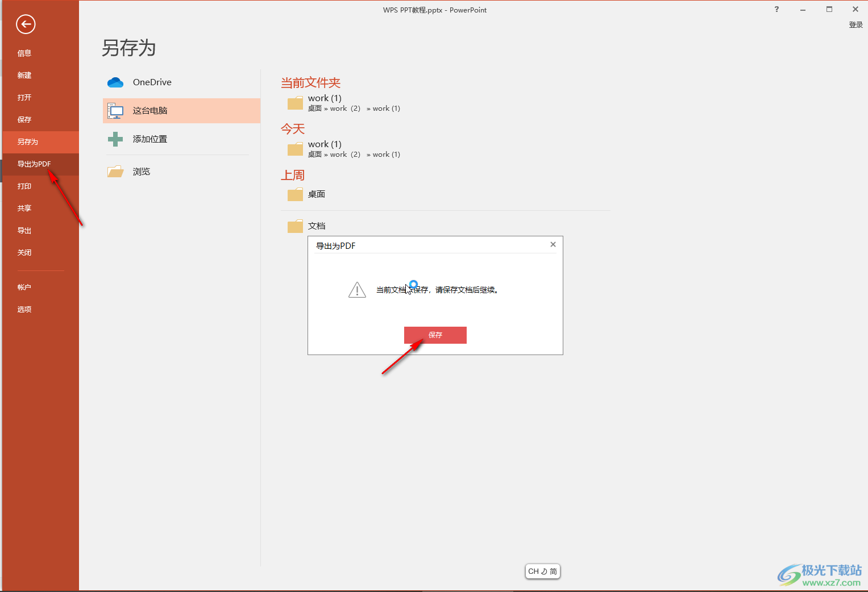The width and height of the screenshot is (868, 592).
Task: Click the Help question mark icon
Action: pyautogui.click(x=776, y=9)
